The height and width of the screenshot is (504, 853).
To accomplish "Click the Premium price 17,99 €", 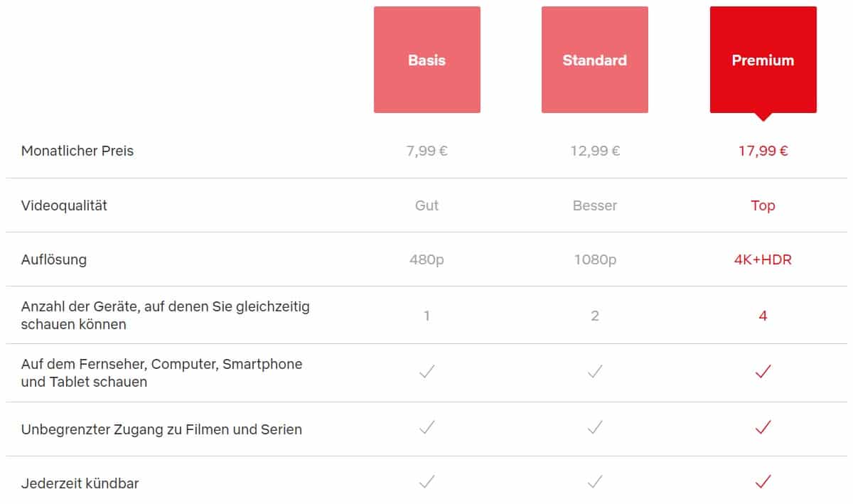I will pos(763,151).
